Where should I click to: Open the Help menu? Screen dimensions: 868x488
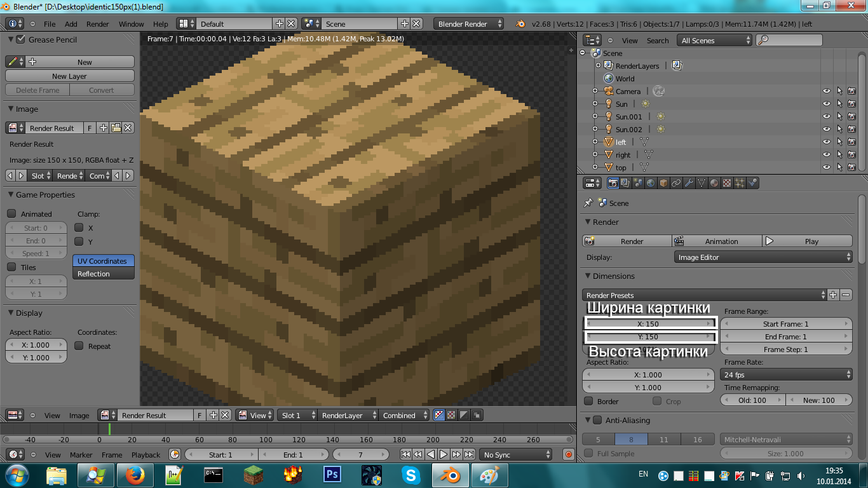[161, 24]
